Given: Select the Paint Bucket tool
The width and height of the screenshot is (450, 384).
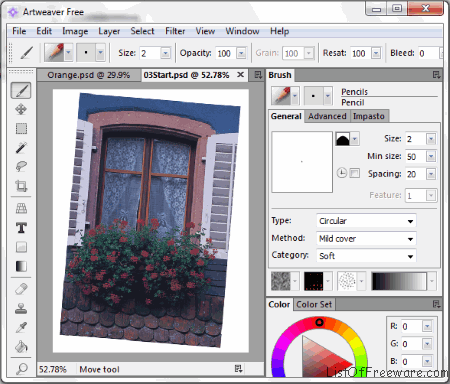Looking at the screenshot, I should [x=21, y=347].
